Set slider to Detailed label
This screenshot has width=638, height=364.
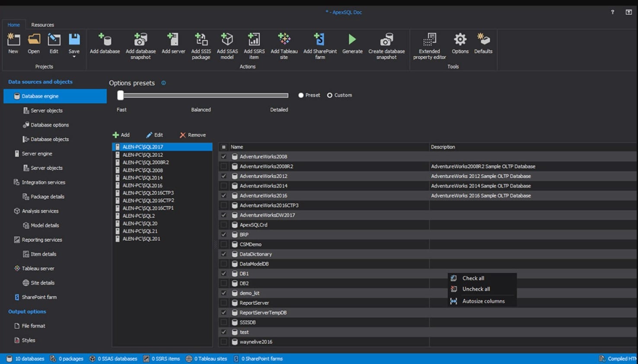coord(279,110)
